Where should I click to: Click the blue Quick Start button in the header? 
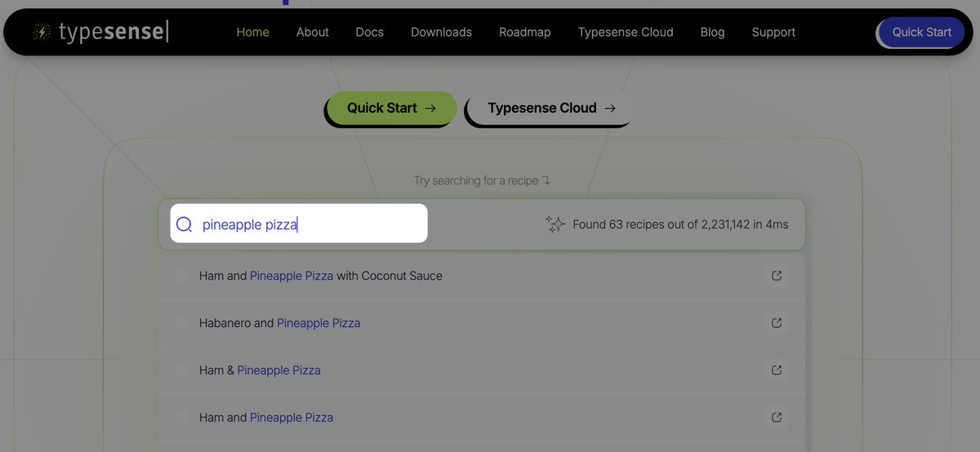921,32
